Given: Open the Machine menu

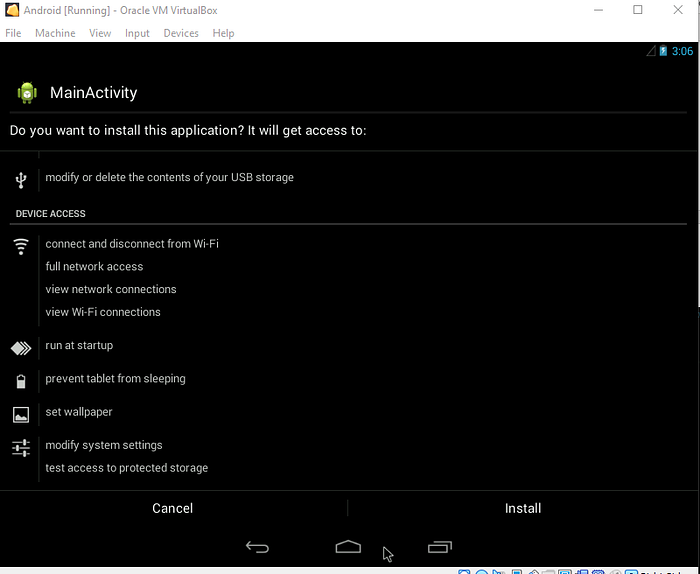Looking at the screenshot, I should pos(55,33).
